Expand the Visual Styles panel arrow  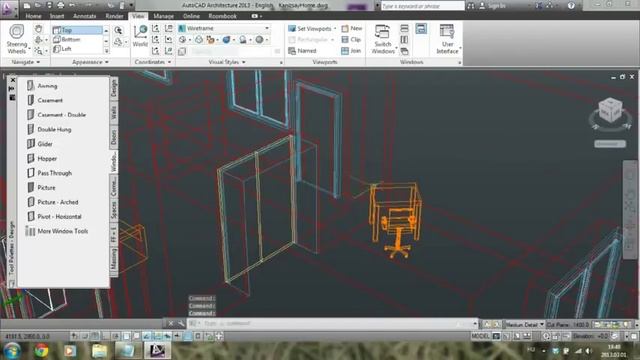(244, 62)
